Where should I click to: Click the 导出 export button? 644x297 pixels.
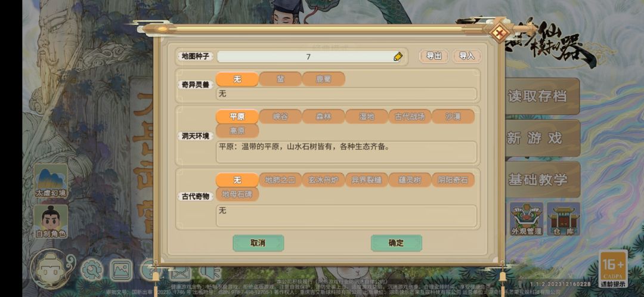pyautogui.click(x=434, y=56)
